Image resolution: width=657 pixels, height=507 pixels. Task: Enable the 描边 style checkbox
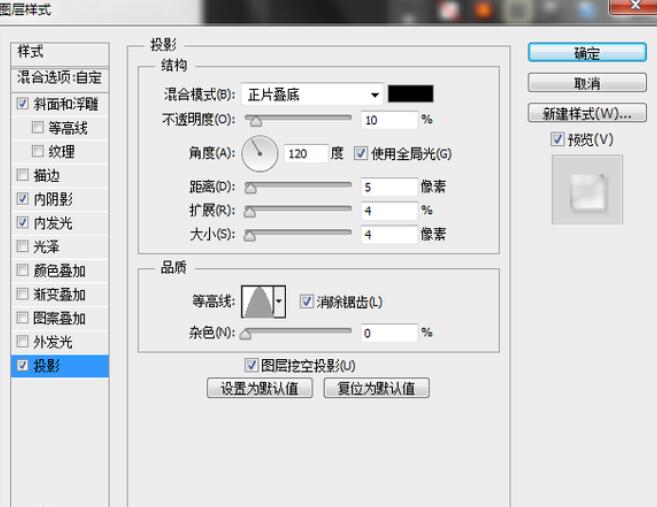tap(23, 174)
